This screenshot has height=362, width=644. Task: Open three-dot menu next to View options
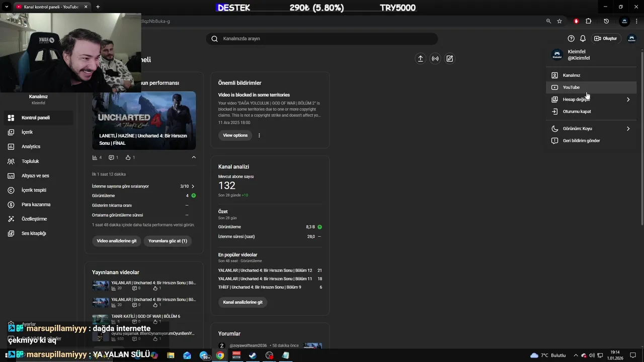click(x=259, y=135)
